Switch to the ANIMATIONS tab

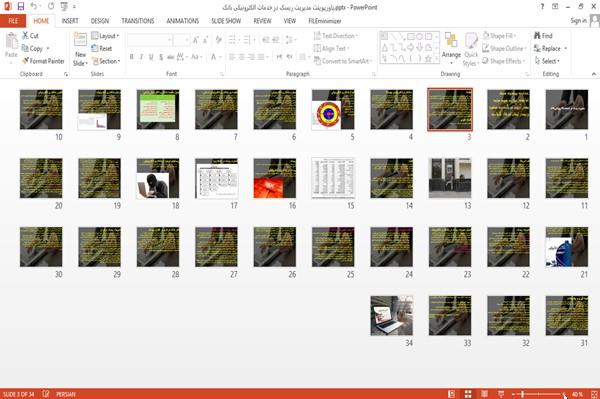coord(183,21)
